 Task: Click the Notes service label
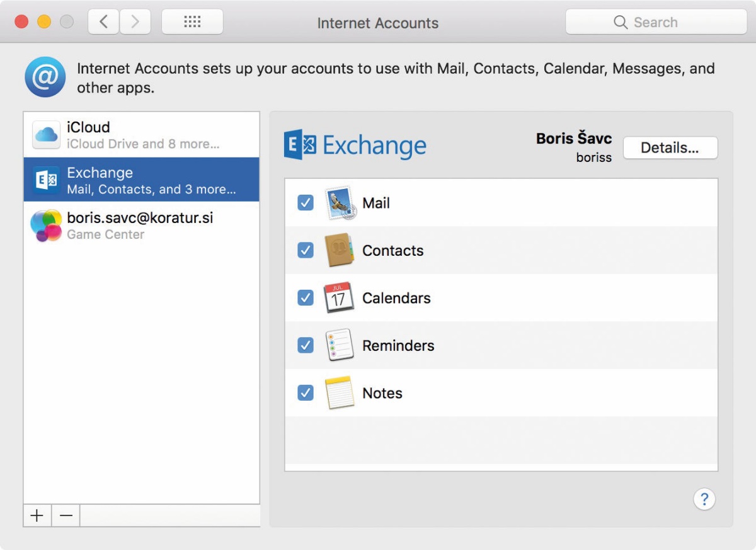382,393
